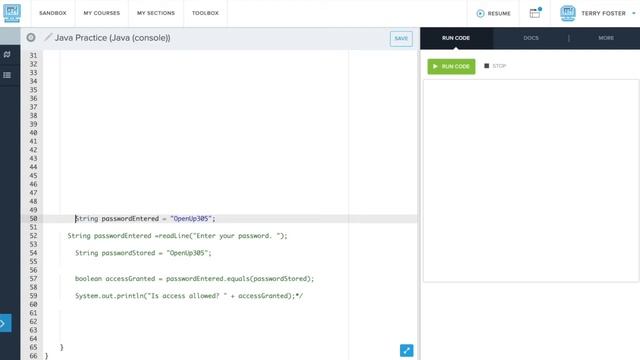Open My Sections page
The height and width of the screenshot is (360, 640).
pos(156,13)
